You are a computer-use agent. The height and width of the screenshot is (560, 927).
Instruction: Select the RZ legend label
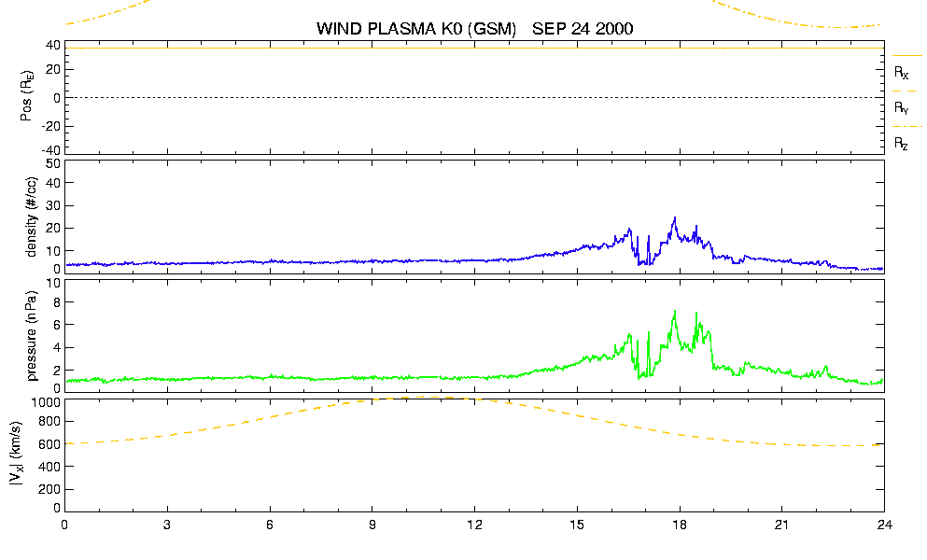[x=901, y=143]
